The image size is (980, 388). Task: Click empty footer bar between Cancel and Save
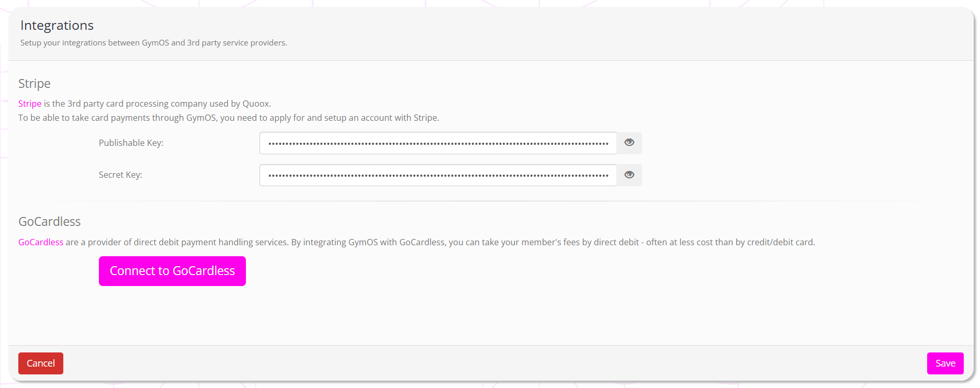pos(492,363)
